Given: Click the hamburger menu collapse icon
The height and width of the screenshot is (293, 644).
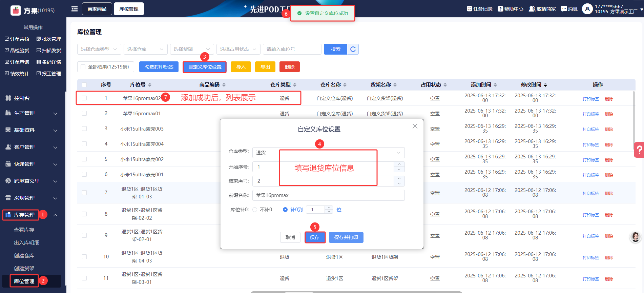Looking at the screenshot, I should [75, 9].
